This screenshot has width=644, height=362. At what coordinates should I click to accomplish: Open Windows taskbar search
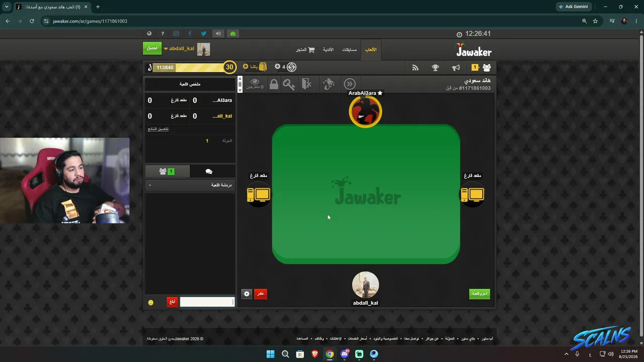coord(285,354)
